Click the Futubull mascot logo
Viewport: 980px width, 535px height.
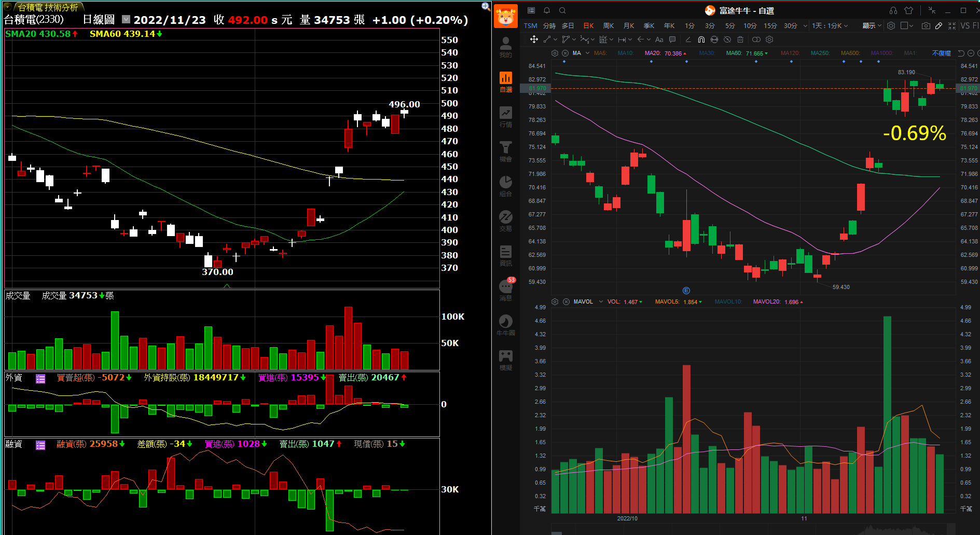coord(505,16)
